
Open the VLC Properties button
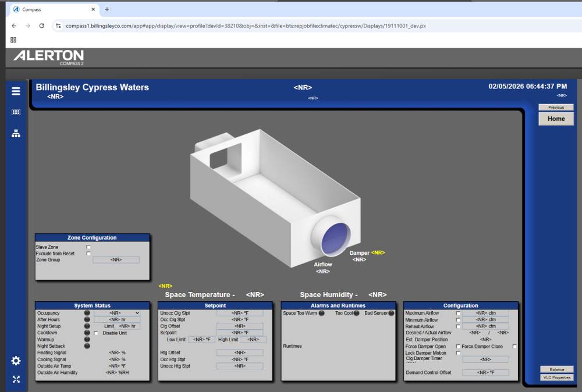pyautogui.click(x=556, y=377)
